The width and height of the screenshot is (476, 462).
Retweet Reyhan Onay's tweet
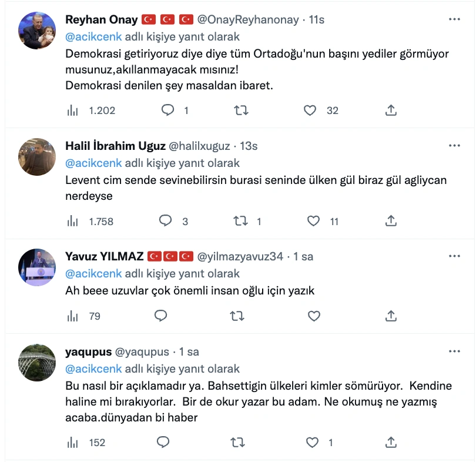click(x=240, y=110)
